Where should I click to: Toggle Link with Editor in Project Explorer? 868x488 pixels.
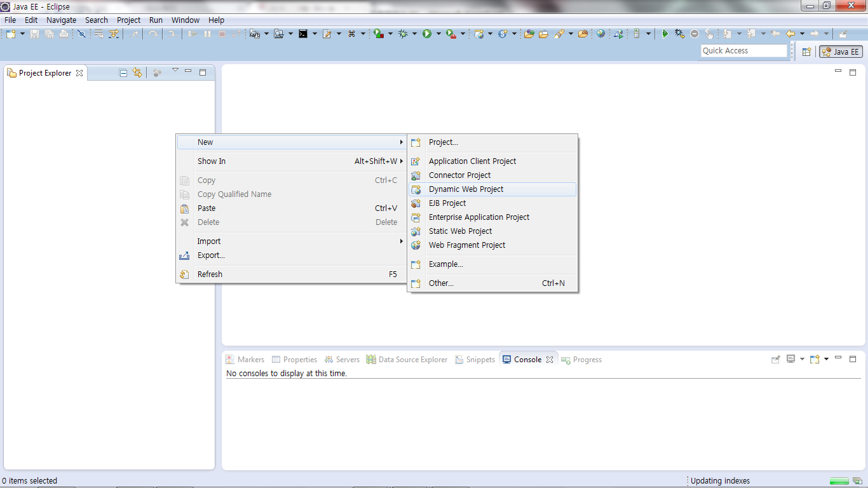coord(137,73)
